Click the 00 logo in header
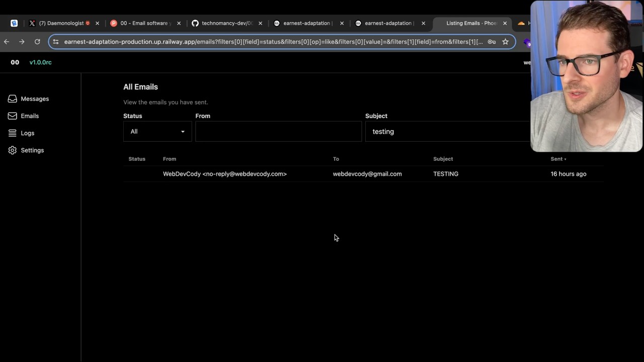 click(15, 62)
